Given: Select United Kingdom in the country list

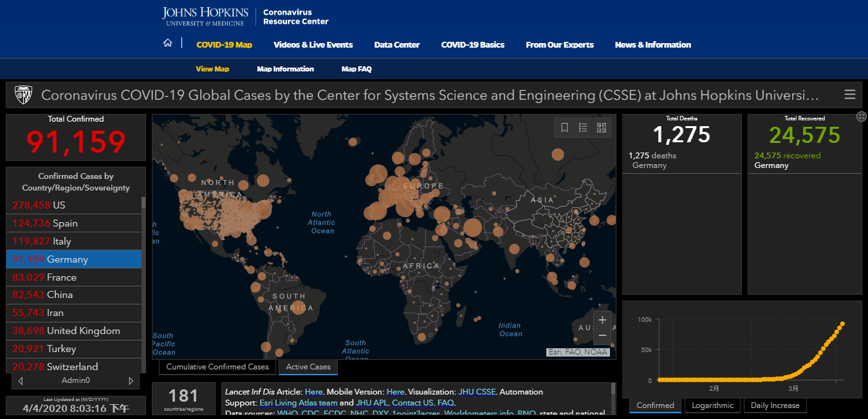Looking at the screenshot, I should coord(74,331).
